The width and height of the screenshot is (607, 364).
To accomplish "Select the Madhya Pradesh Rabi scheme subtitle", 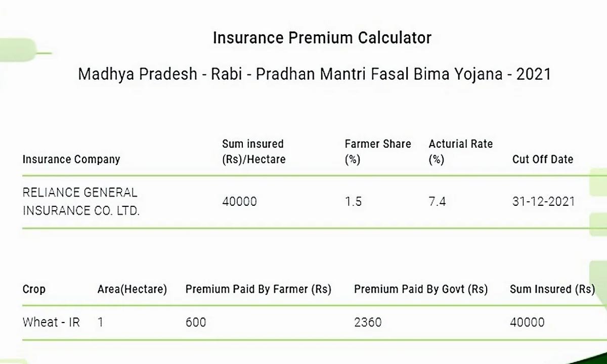I will 314,74.
